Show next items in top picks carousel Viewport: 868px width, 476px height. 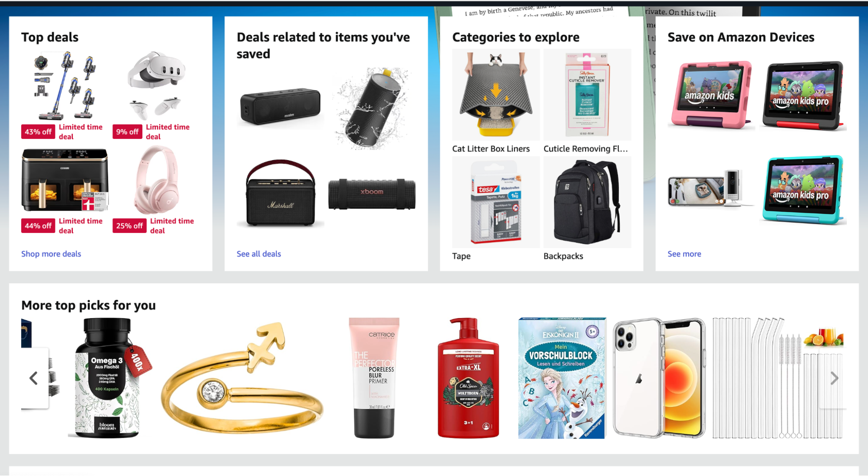pos(834,378)
